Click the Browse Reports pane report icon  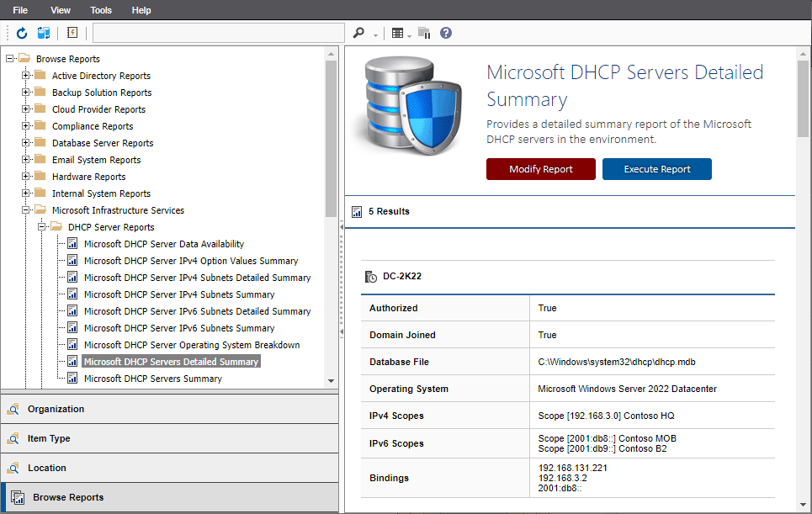click(x=18, y=497)
